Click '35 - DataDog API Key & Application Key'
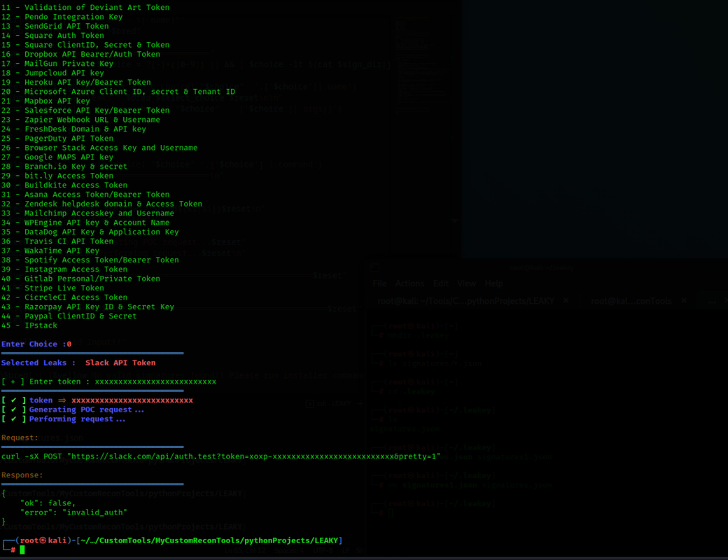 (x=90, y=232)
